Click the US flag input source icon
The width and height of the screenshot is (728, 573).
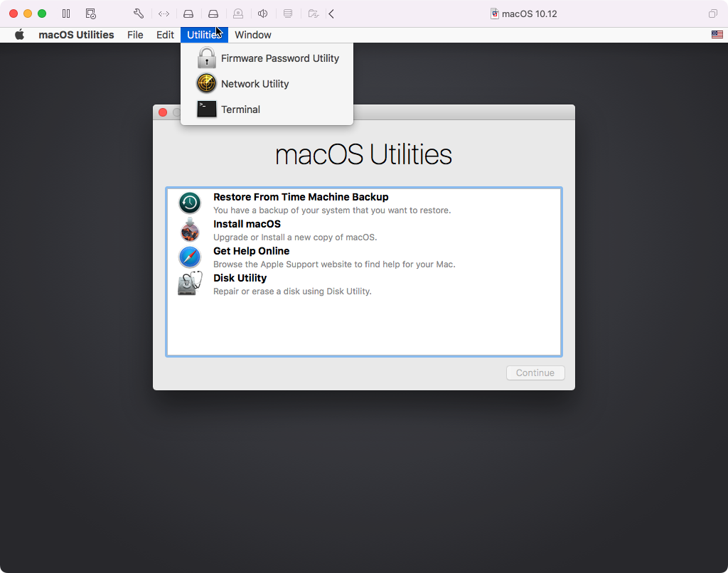(717, 34)
